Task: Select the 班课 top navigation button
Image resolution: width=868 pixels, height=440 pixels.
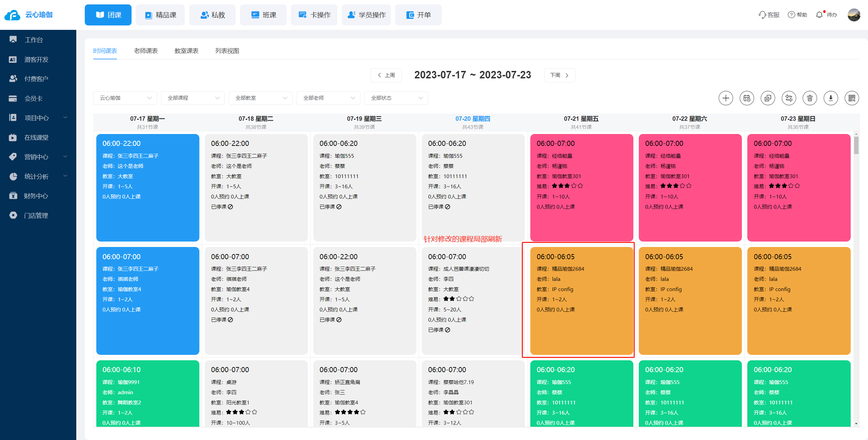Action: pyautogui.click(x=263, y=15)
